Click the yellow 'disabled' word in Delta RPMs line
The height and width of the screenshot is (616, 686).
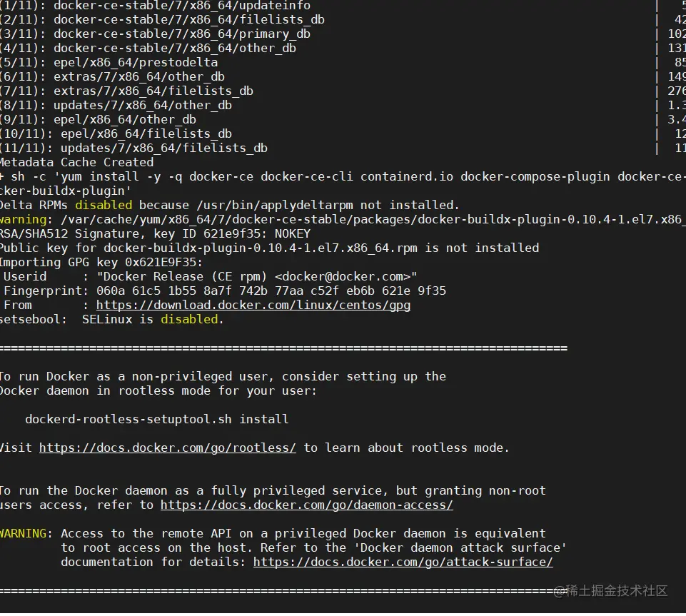coord(104,205)
